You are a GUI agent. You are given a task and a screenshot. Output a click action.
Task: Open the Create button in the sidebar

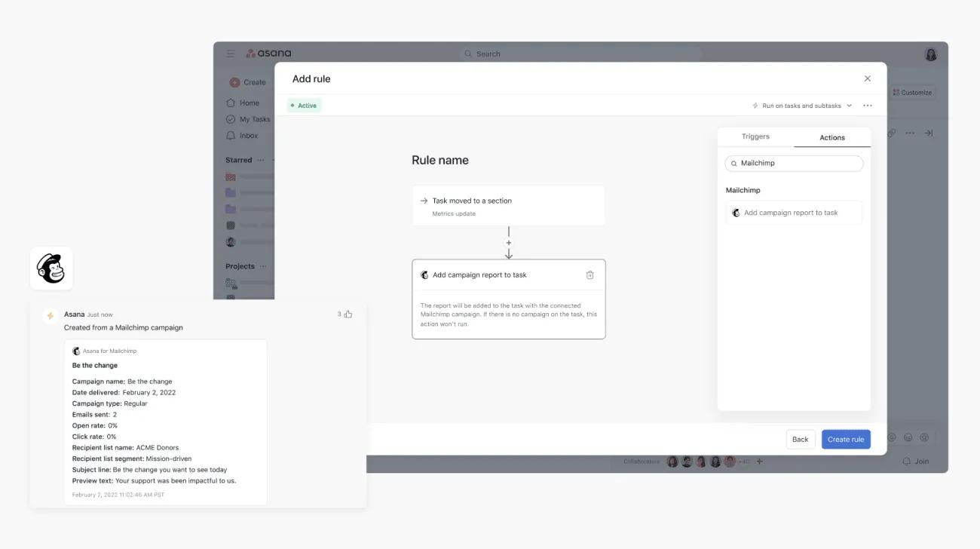click(x=249, y=81)
